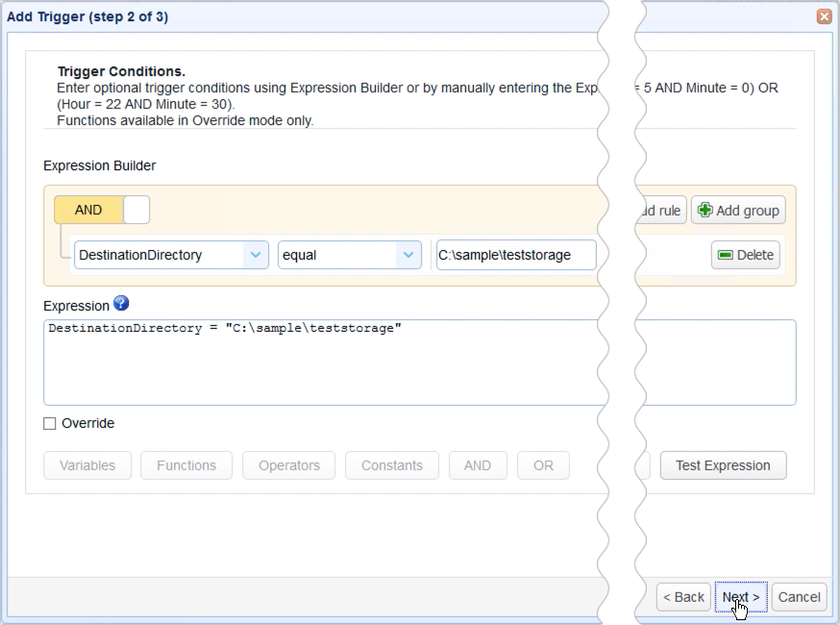Click the Operators button
The image size is (840, 625).
tap(288, 465)
